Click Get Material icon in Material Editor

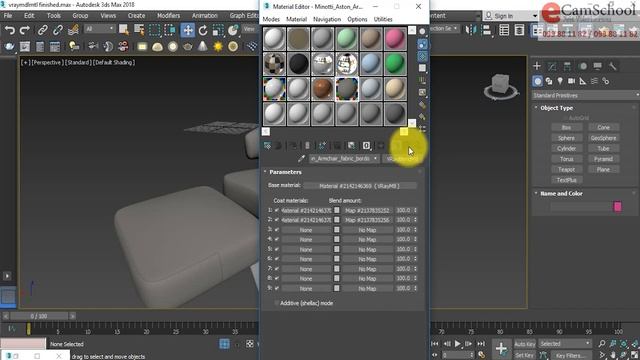tap(267, 146)
